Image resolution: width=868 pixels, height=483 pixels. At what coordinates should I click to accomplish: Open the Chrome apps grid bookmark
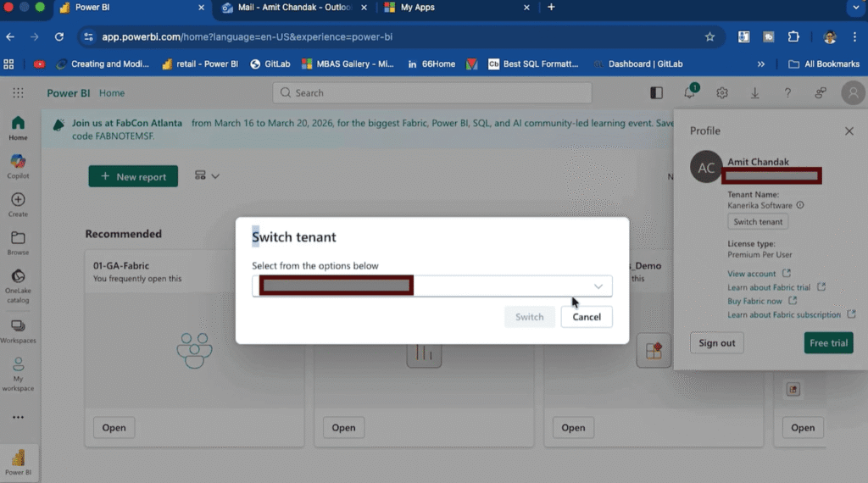click(8, 64)
